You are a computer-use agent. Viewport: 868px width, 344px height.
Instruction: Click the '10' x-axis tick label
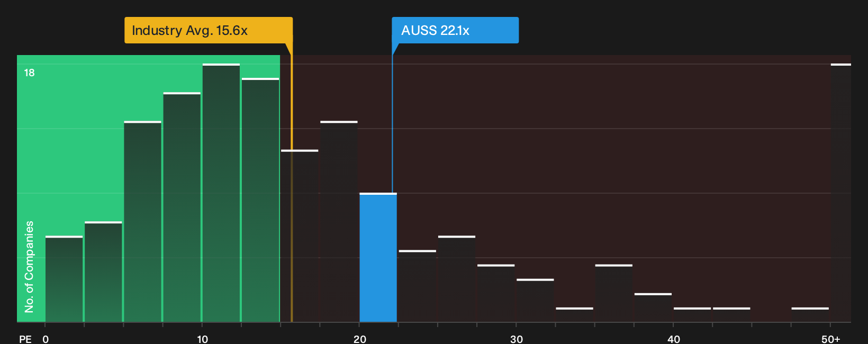click(x=202, y=339)
